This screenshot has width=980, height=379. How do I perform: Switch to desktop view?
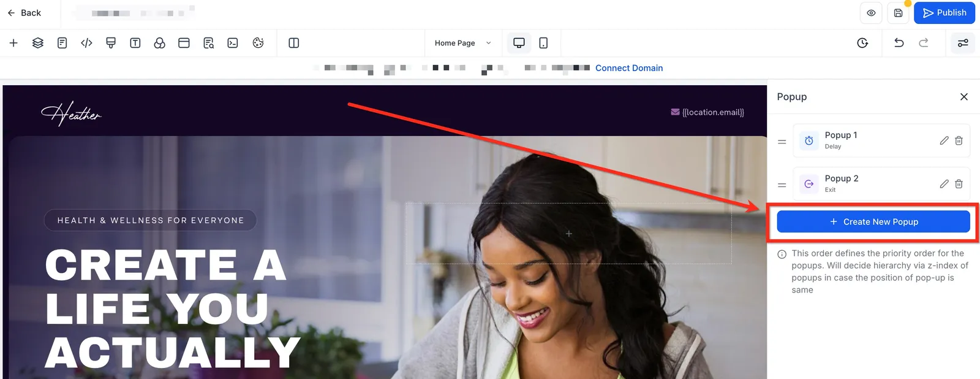[519, 43]
